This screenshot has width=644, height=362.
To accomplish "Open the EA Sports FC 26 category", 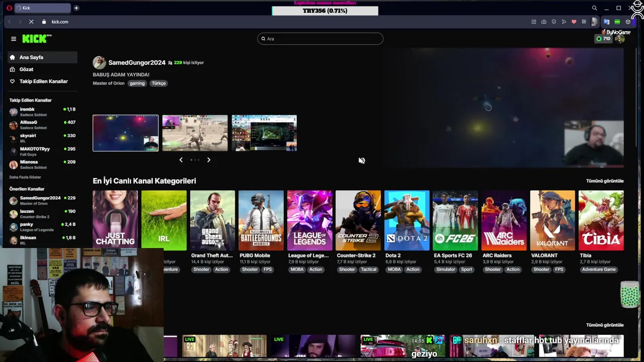I will click(455, 220).
